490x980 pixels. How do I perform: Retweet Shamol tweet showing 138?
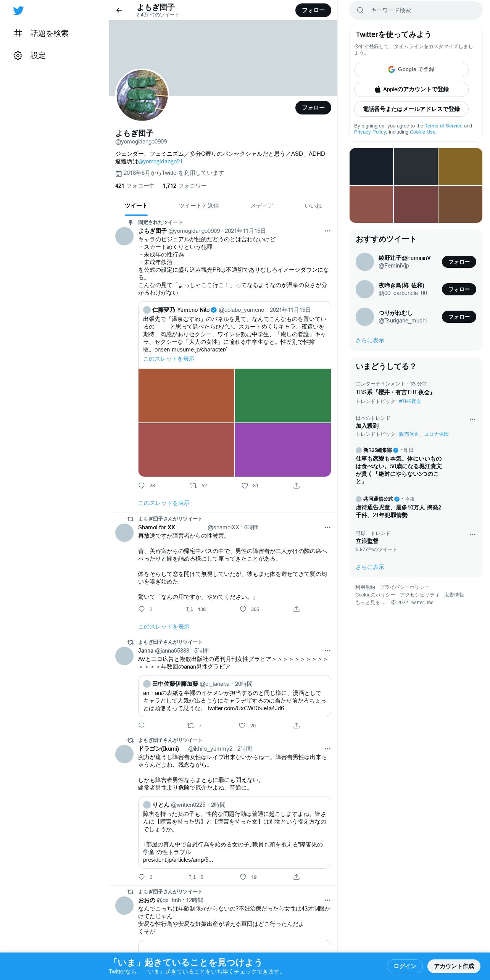pos(190,609)
